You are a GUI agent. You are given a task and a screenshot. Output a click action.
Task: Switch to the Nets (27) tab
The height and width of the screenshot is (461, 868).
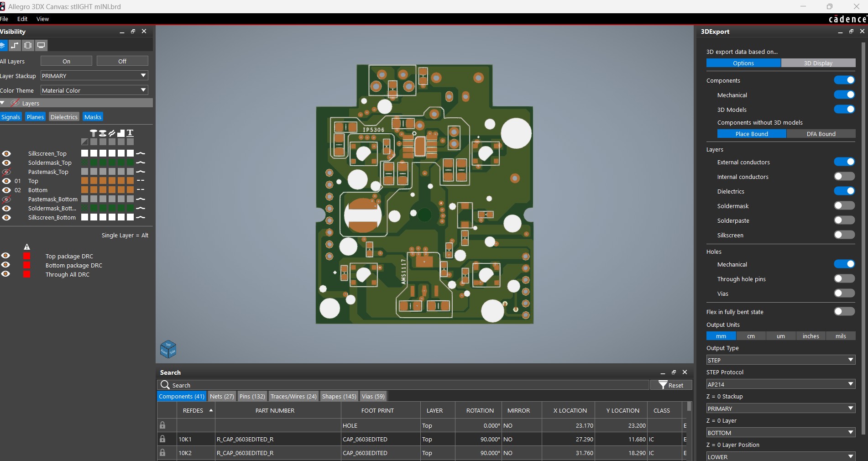(222, 396)
